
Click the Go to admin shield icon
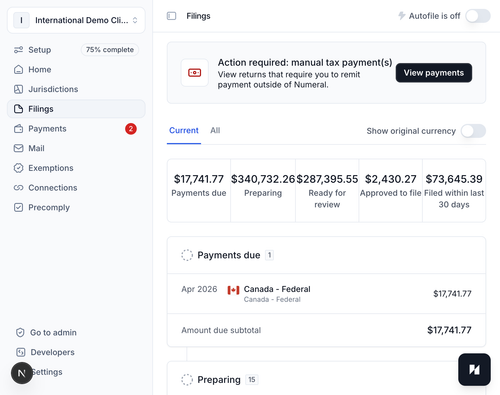pos(20,332)
